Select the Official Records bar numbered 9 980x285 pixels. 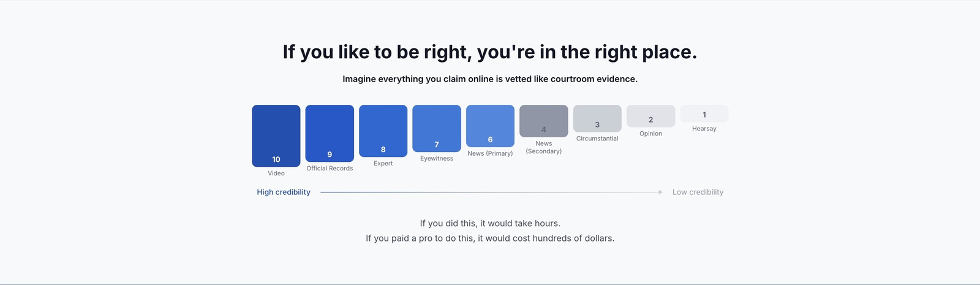(330, 133)
